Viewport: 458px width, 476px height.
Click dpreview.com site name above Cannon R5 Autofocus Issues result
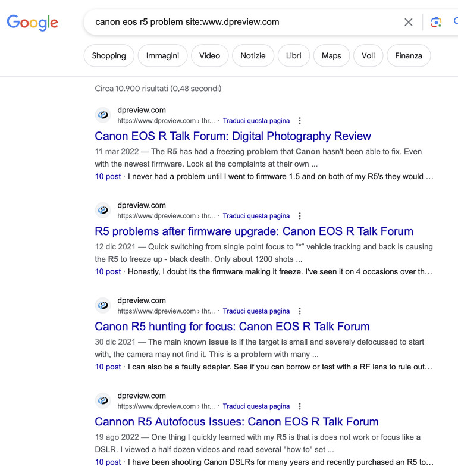[142, 396]
